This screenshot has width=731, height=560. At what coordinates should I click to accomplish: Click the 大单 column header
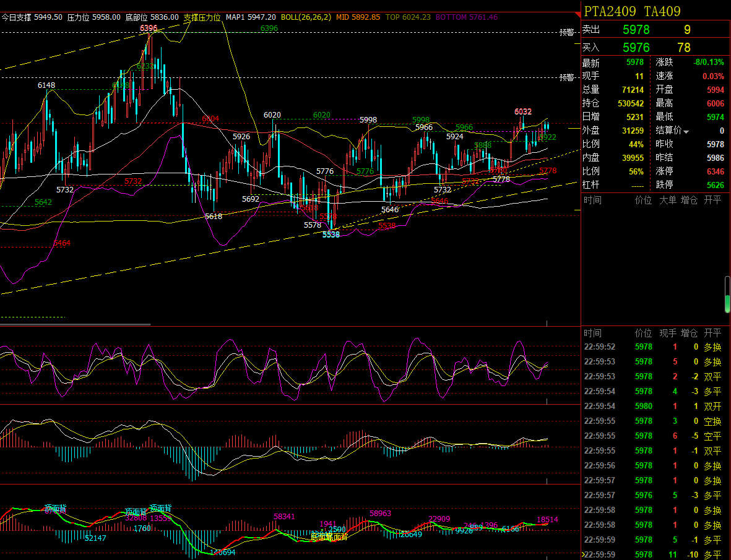[x=668, y=200]
